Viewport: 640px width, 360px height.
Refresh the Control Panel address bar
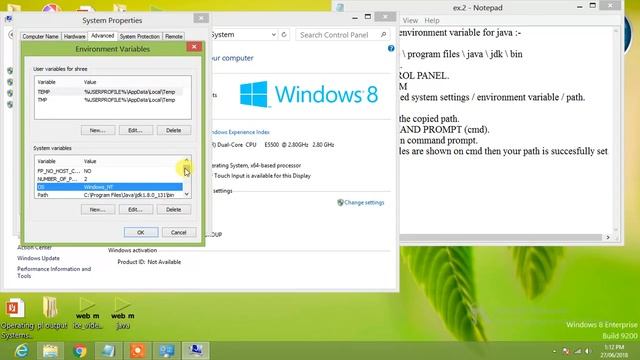click(x=284, y=35)
